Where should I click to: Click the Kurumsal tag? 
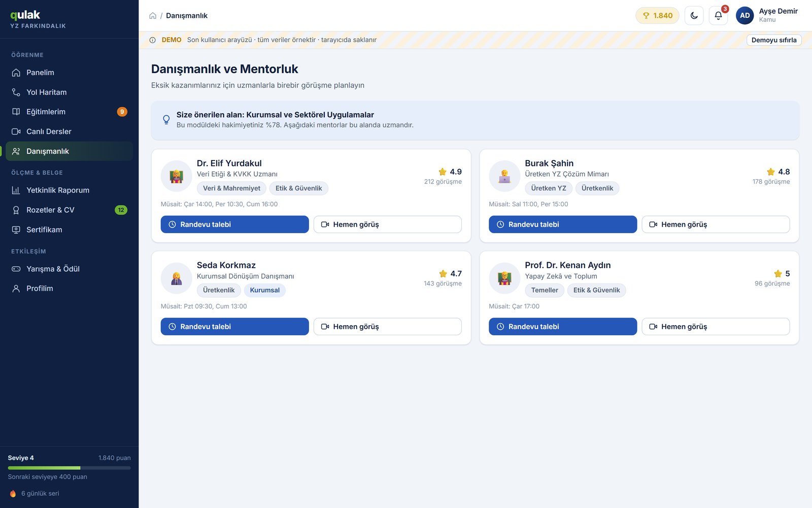pos(264,291)
